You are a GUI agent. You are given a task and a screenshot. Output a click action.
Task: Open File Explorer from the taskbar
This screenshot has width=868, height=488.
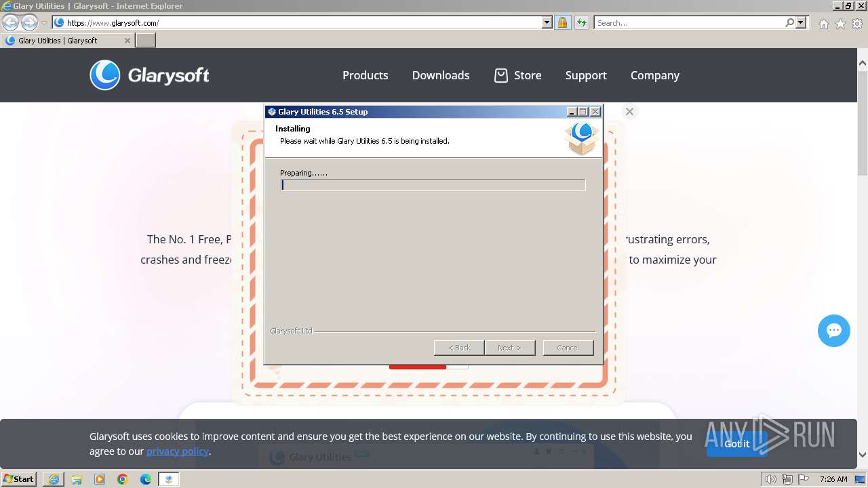[77, 479]
